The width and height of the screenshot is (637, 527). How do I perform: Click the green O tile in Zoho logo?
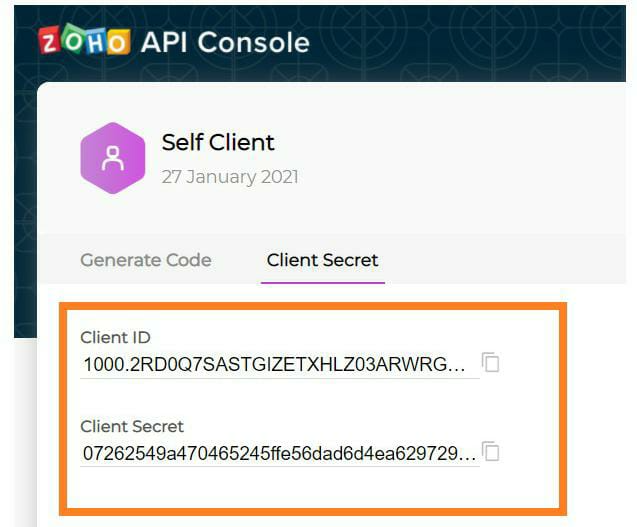coord(73,40)
